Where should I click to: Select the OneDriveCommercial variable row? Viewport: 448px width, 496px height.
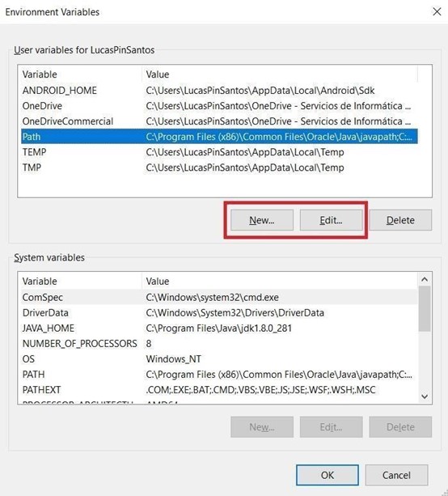(x=219, y=121)
